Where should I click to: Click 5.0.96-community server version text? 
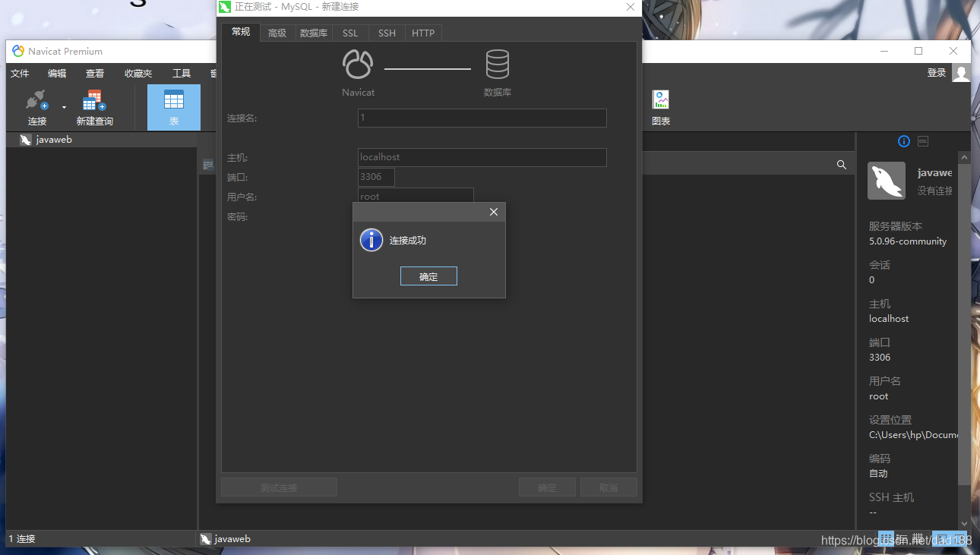[x=908, y=241]
